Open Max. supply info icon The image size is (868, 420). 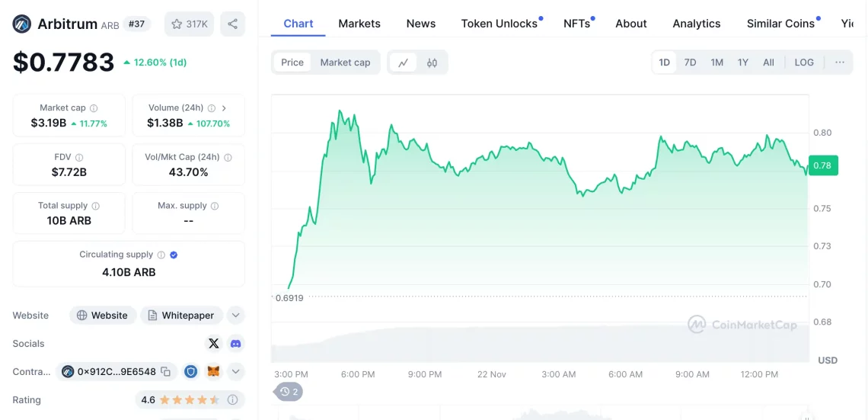tap(215, 206)
